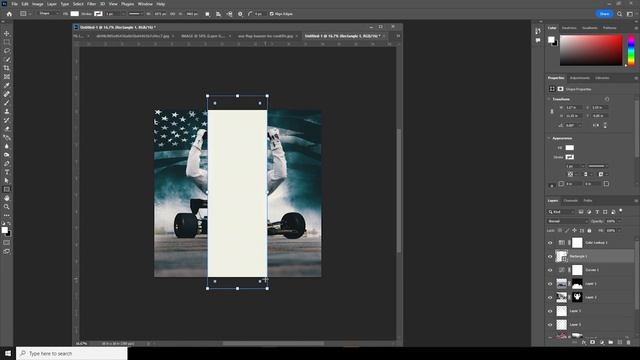Image resolution: width=640 pixels, height=360 pixels.
Task: Select the Rectangle shape tool
Action: tap(7, 189)
